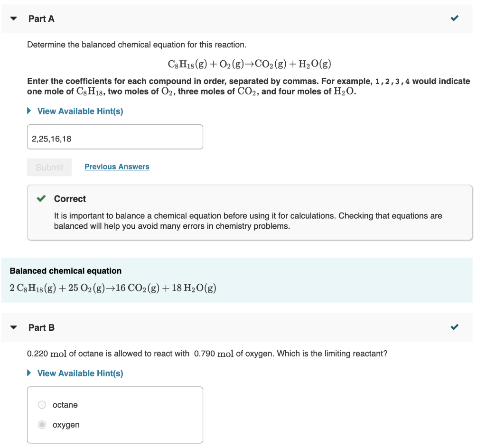Image resolution: width=486 pixels, height=448 pixels.
Task: Click the green Correct checkmark icon
Action: (40, 198)
